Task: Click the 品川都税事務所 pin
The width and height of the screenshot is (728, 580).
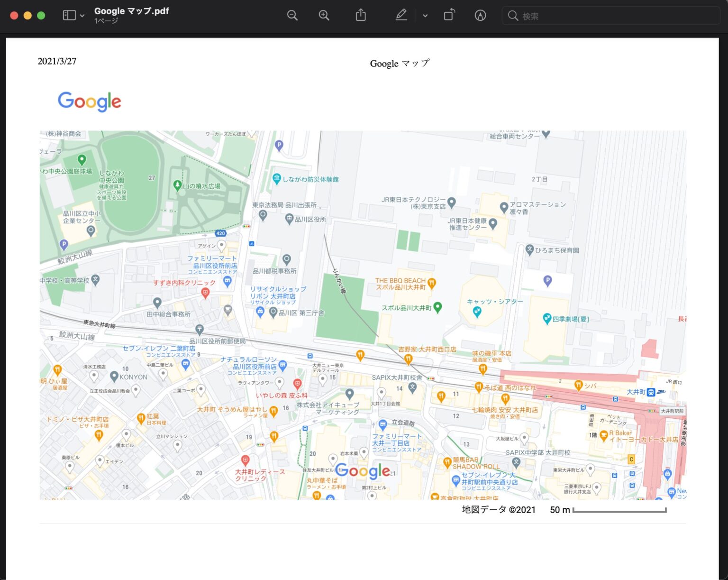Action: [286, 259]
